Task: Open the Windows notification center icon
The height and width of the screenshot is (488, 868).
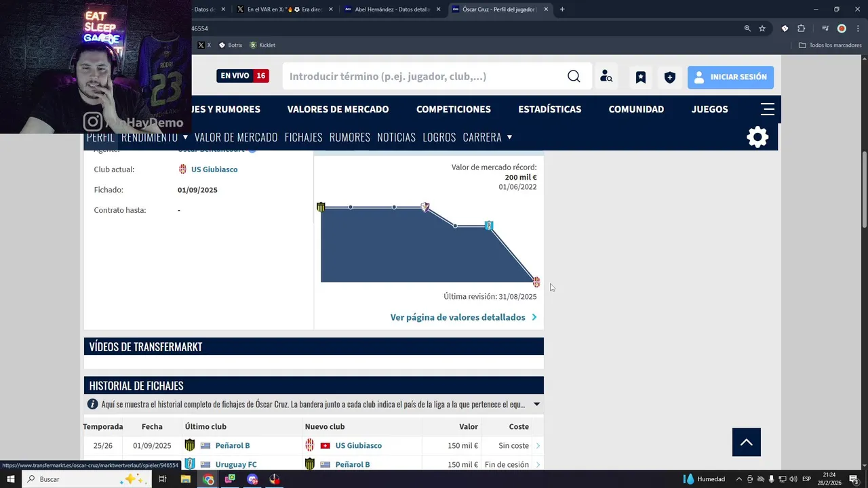Action: point(854,479)
